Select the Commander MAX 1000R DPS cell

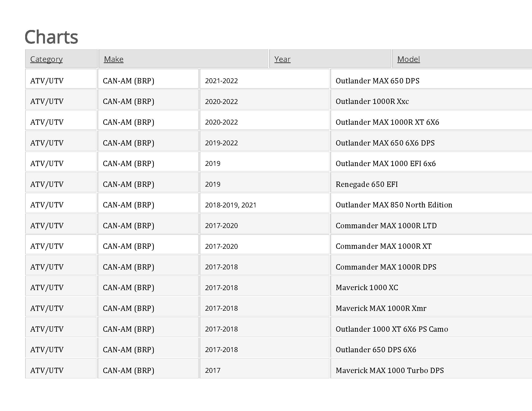tap(431, 265)
